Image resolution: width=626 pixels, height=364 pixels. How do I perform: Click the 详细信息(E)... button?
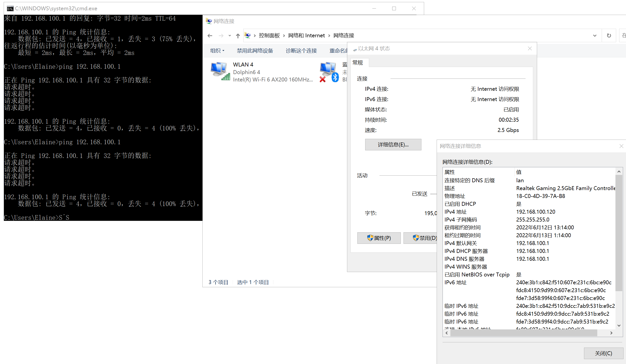(x=393, y=144)
